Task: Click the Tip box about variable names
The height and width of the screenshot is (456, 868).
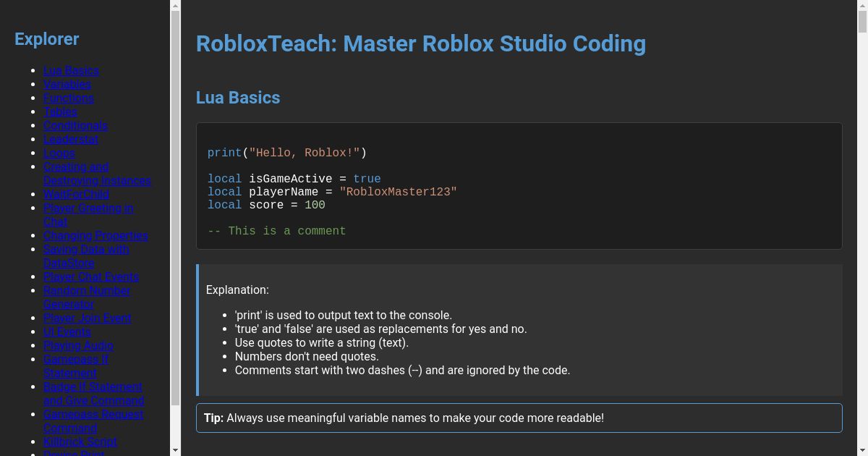Action: pyautogui.click(x=519, y=418)
